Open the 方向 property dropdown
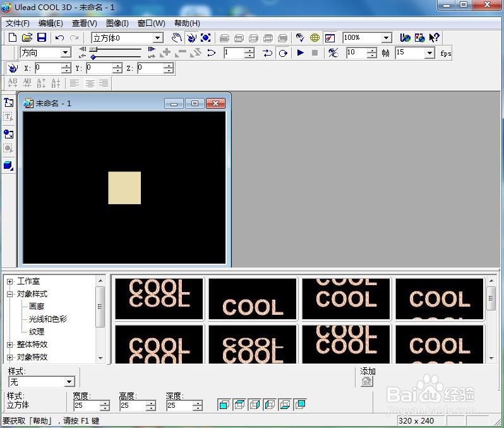This screenshot has width=504, height=428. point(65,52)
